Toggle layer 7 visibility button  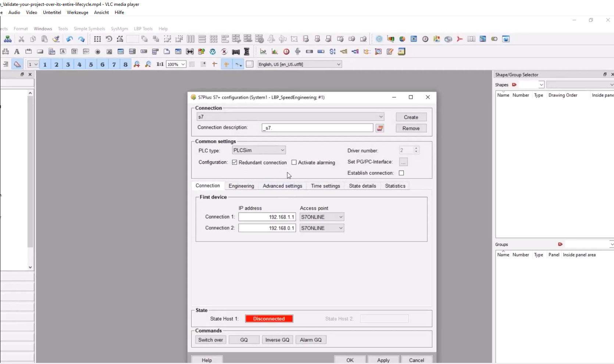[x=114, y=64]
